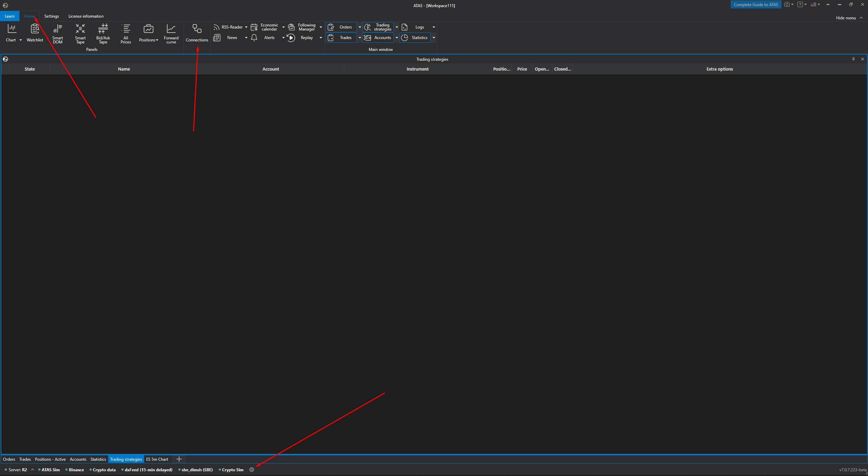Image resolution: width=868 pixels, height=476 pixels.
Task: Open the Smart Tape panel
Action: point(80,33)
